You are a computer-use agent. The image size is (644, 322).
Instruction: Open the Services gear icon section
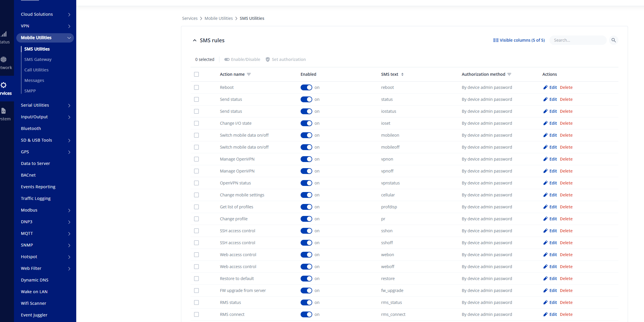pos(4,85)
